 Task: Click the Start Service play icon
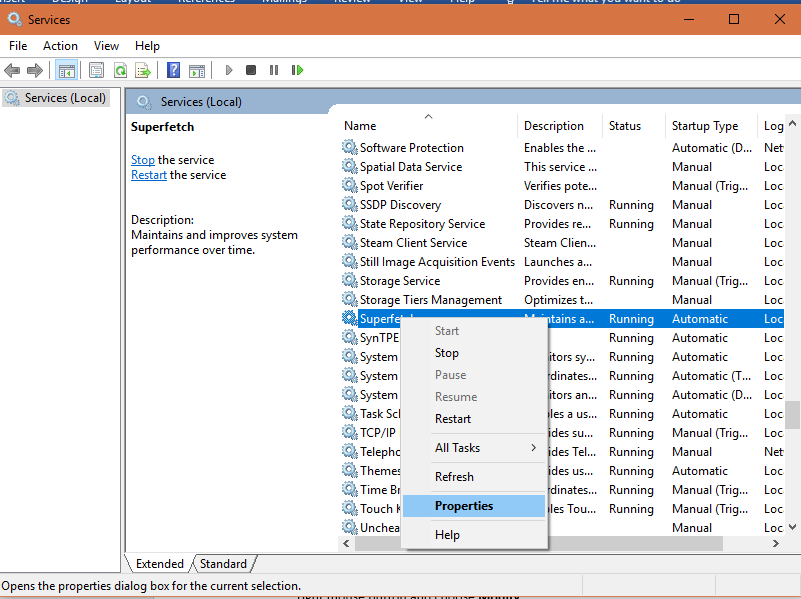(229, 70)
